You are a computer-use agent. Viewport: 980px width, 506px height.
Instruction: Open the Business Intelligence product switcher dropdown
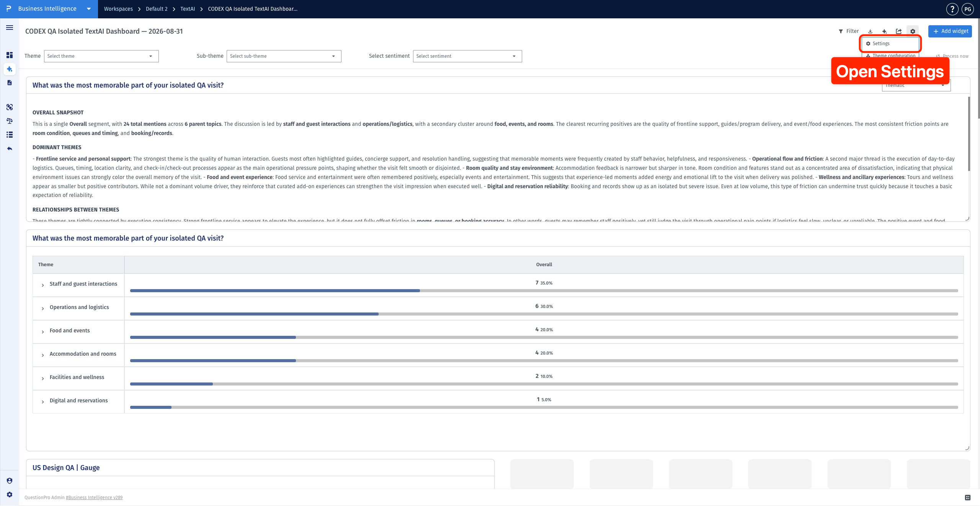(x=49, y=9)
